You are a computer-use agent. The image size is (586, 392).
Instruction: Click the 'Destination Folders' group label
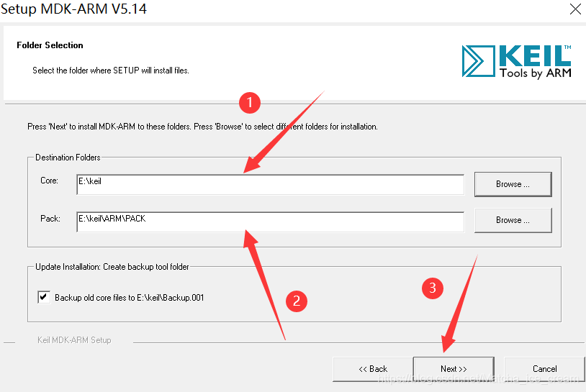(68, 158)
